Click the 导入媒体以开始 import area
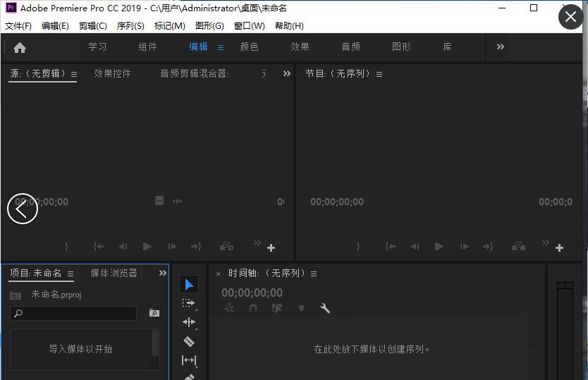The height and width of the screenshot is (380, 588). (80, 349)
